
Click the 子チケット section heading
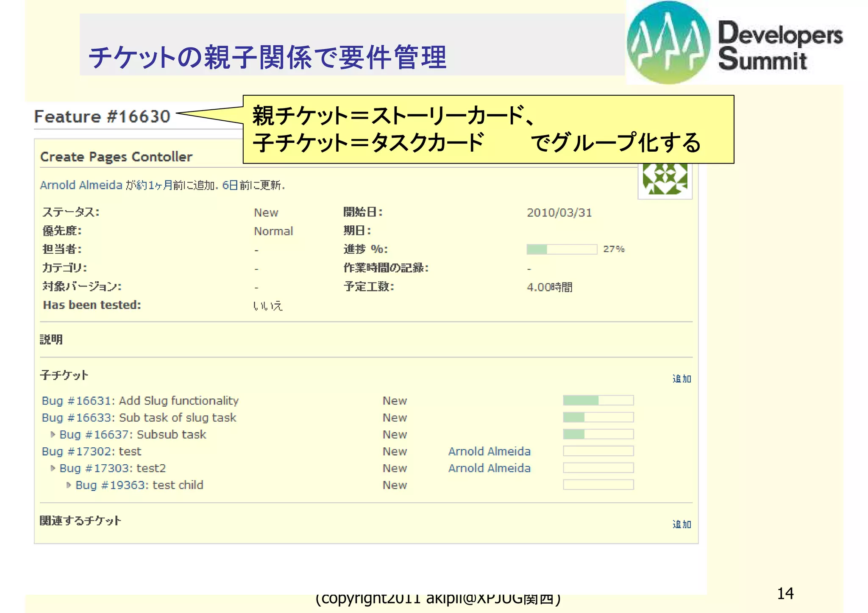click(64, 375)
